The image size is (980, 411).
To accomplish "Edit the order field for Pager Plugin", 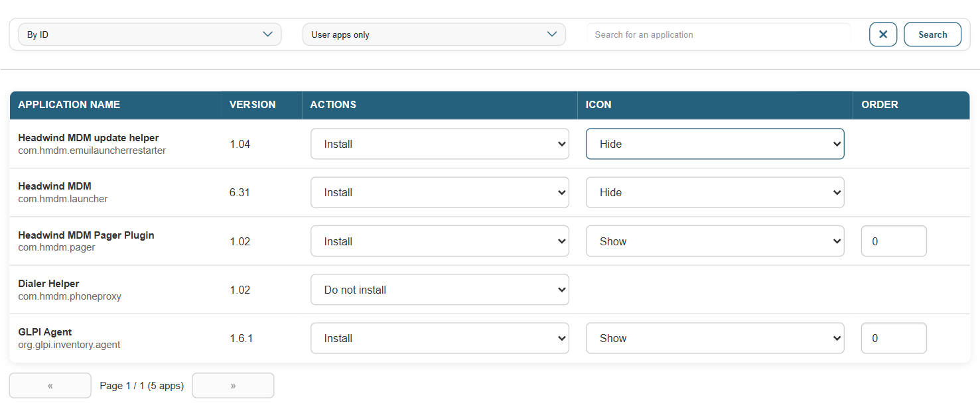I will pos(894,241).
